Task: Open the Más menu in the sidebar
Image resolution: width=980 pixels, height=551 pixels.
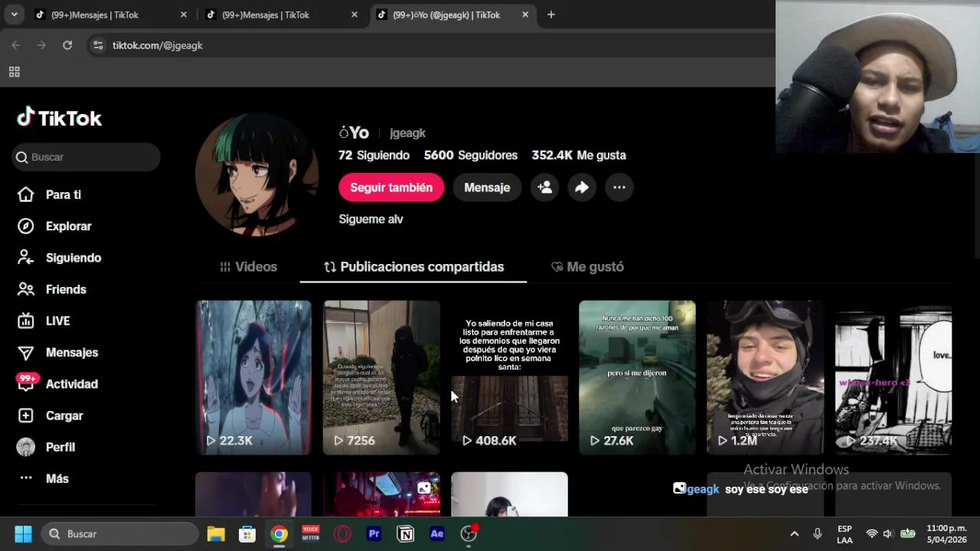Action: [43, 478]
